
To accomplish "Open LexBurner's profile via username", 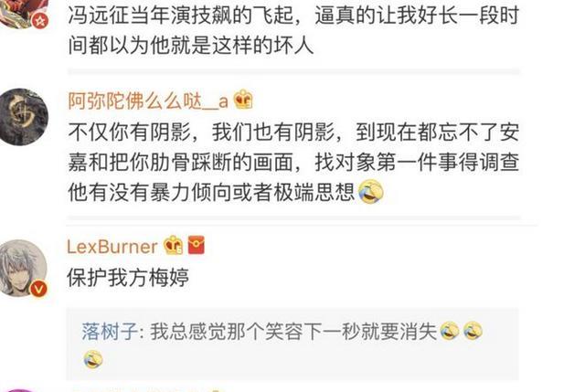I will [112, 246].
